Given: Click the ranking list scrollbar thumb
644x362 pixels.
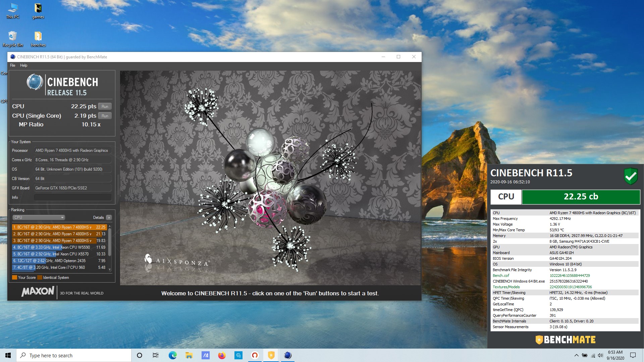Looking at the screenshot, I should 110,242.
